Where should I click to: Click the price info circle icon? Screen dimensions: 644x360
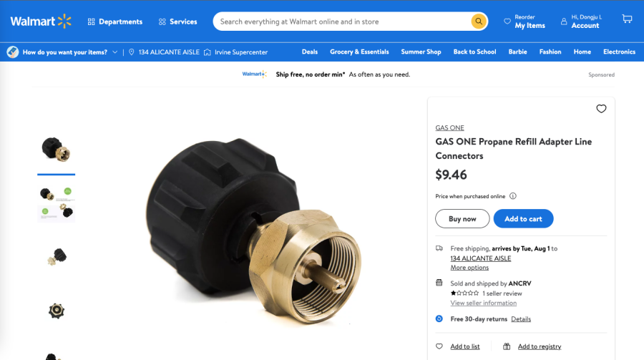[x=512, y=196]
